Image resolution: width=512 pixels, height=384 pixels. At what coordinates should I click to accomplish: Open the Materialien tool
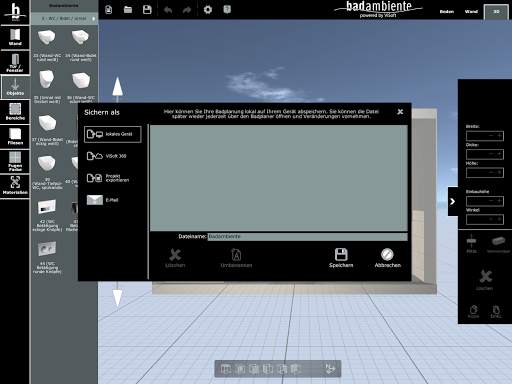click(x=15, y=186)
